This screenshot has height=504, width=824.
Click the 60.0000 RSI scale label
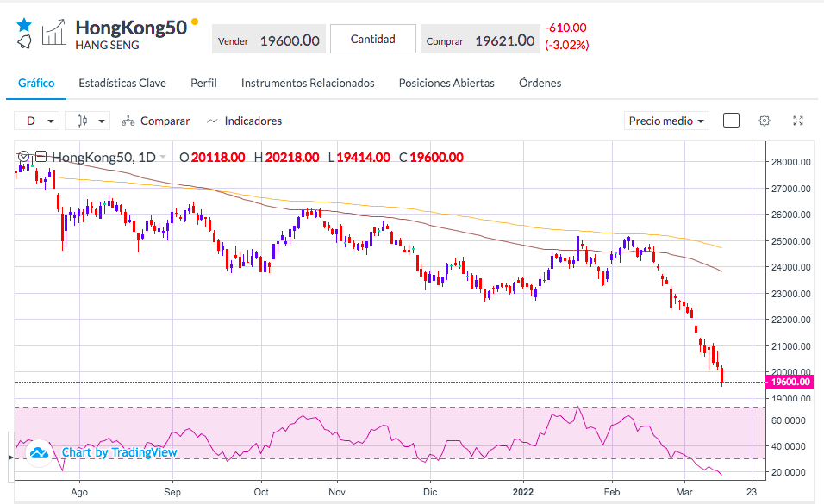pos(789,420)
